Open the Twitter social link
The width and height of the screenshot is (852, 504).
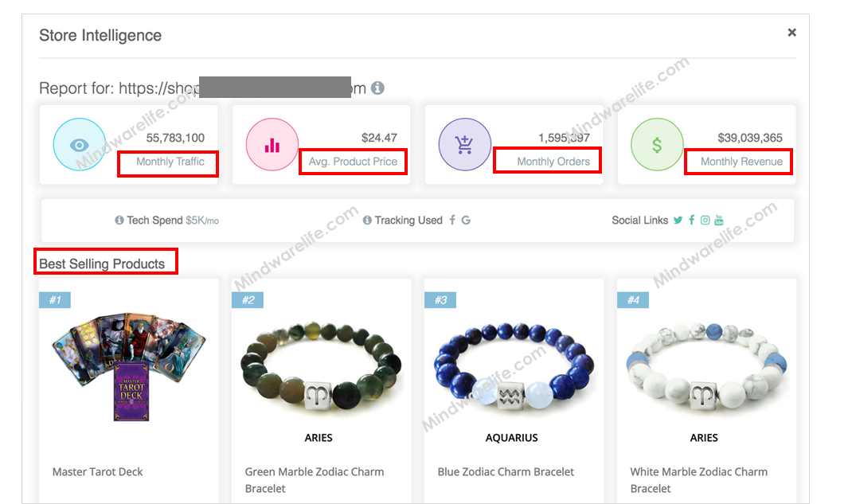pyautogui.click(x=678, y=220)
